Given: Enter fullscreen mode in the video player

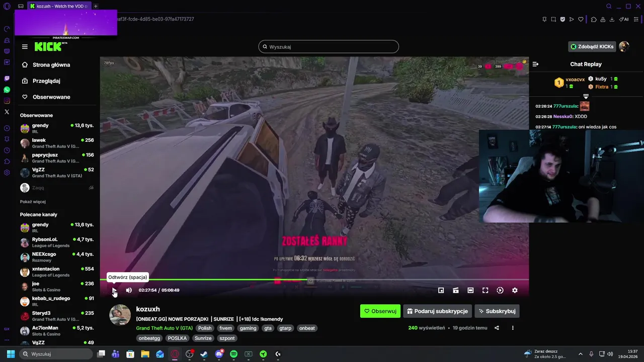Looking at the screenshot, I should [x=485, y=290].
